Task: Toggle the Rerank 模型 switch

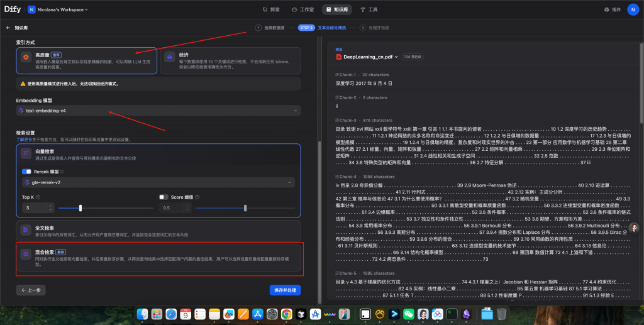Action: point(26,171)
